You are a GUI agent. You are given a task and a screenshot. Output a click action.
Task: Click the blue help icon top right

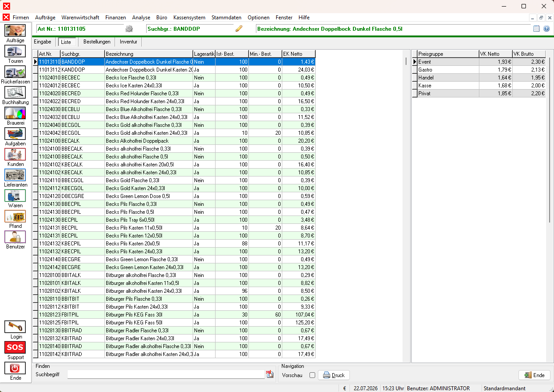[x=547, y=29]
